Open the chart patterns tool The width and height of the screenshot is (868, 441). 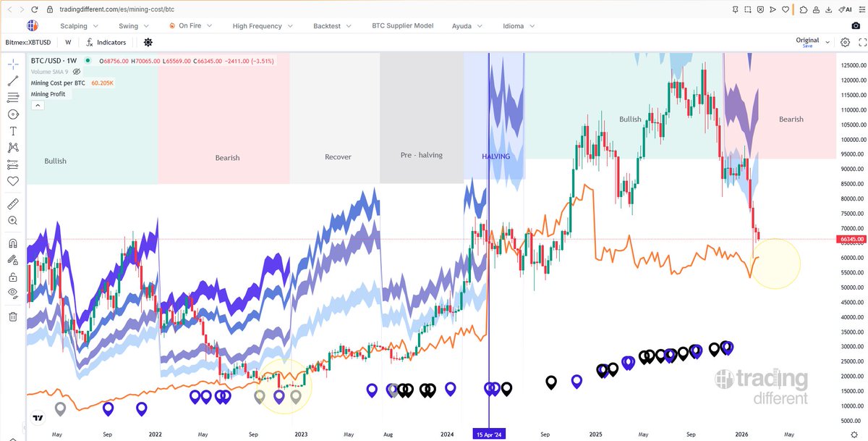coord(13,148)
